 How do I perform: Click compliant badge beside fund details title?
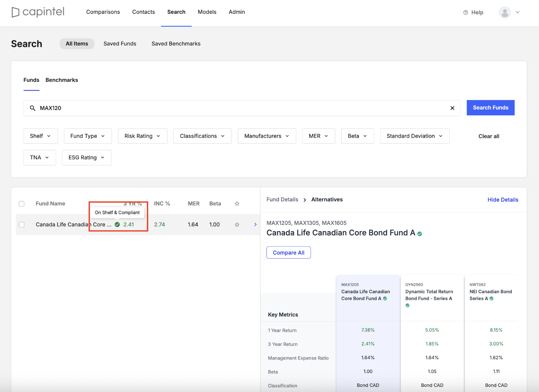point(420,234)
